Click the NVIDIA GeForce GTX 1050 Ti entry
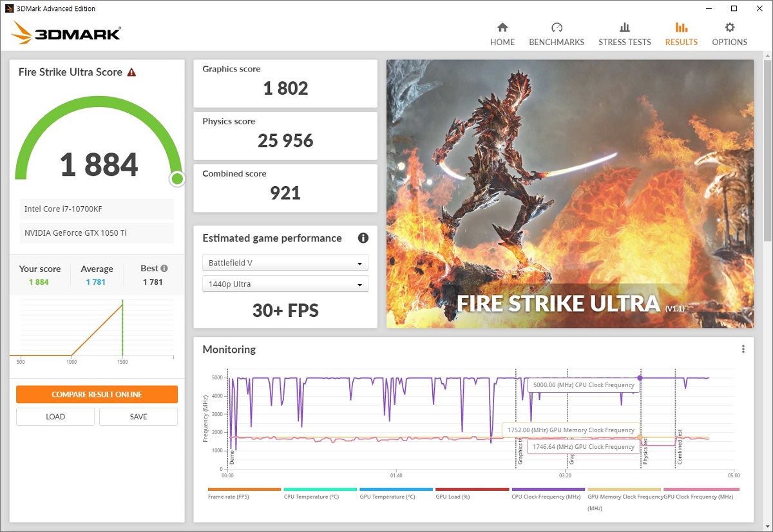This screenshot has width=773, height=532. pos(97,233)
